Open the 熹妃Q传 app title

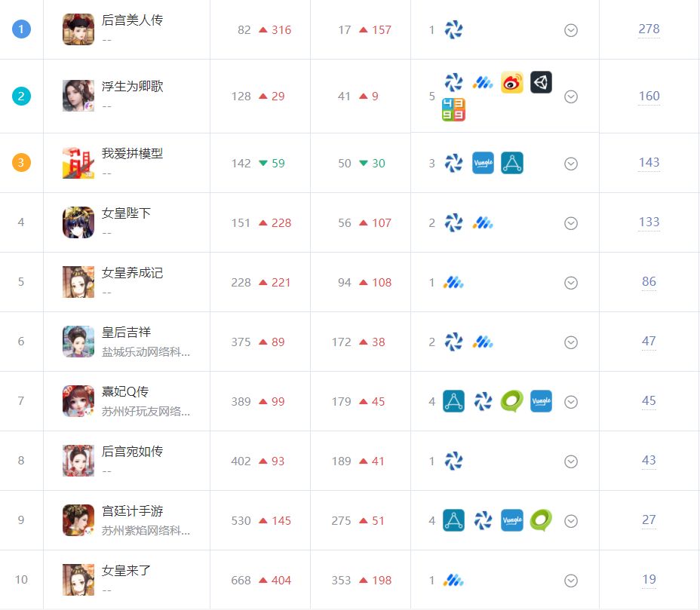[125, 391]
